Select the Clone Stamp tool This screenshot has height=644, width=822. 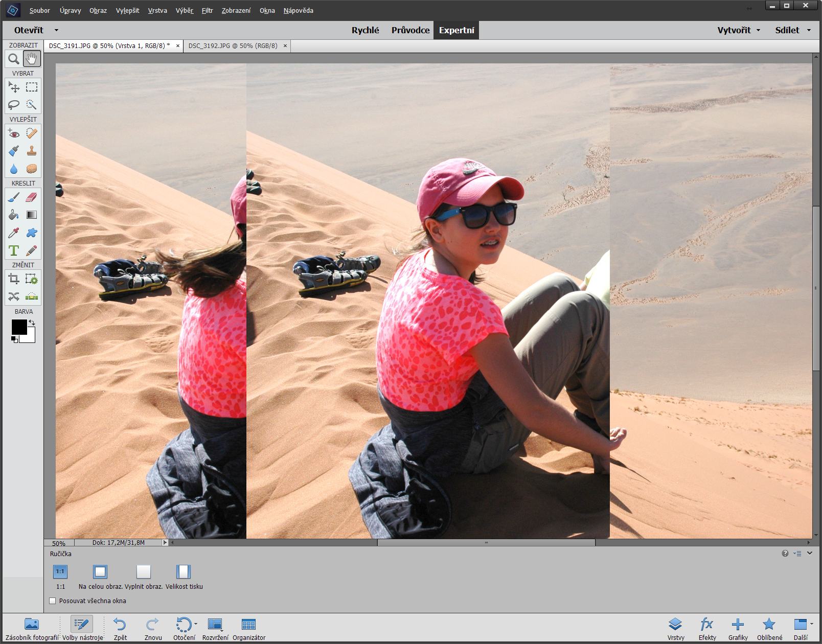32,151
